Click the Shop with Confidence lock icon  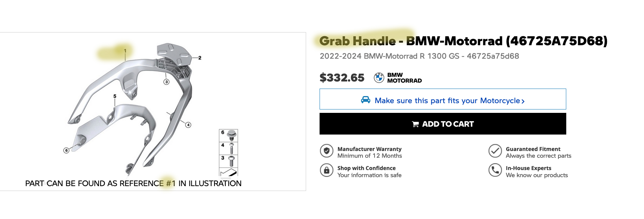pos(326,170)
